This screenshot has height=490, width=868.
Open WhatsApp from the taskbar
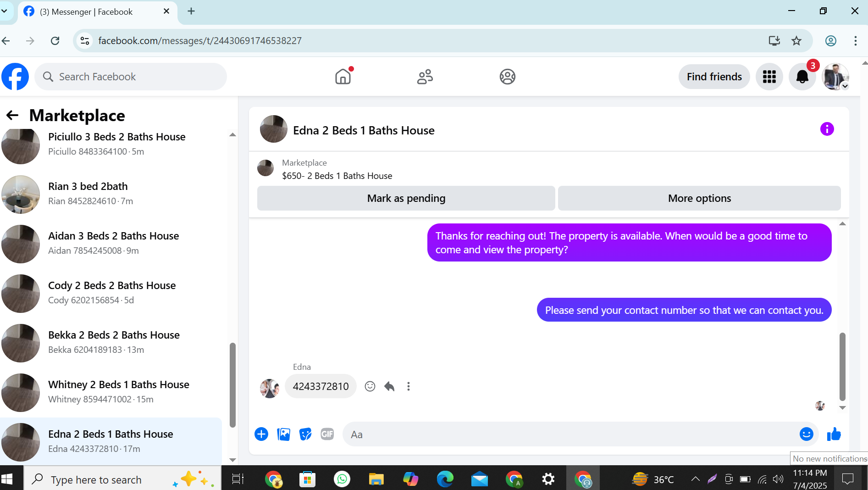(x=342, y=479)
